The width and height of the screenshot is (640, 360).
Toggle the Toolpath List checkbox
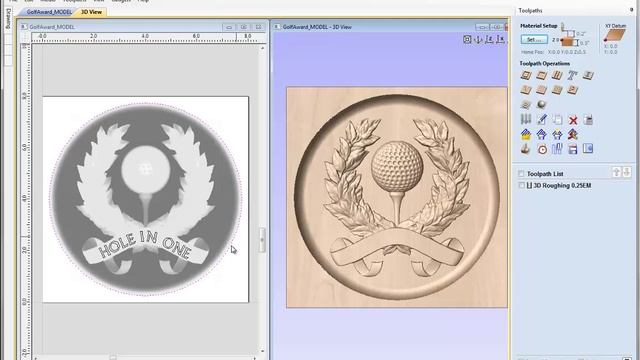coord(521,174)
